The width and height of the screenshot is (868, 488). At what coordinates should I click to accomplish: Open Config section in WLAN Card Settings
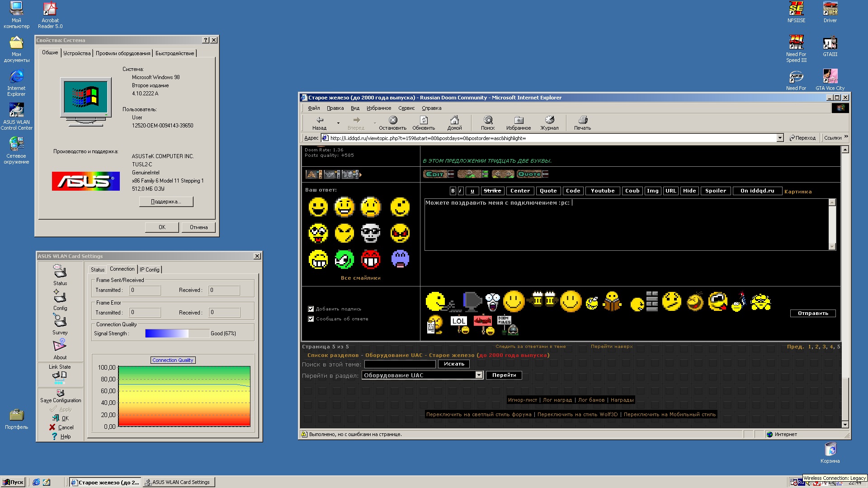(x=60, y=300)
